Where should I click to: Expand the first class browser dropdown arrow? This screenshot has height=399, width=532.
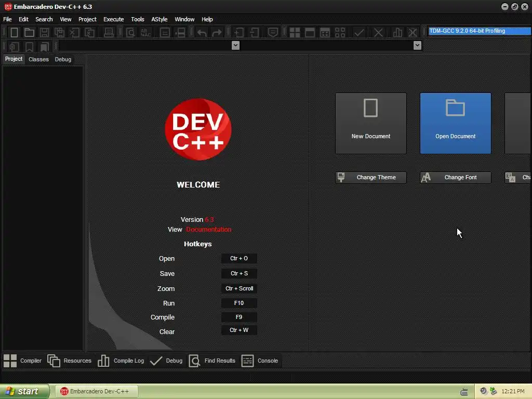click(235, 46)
